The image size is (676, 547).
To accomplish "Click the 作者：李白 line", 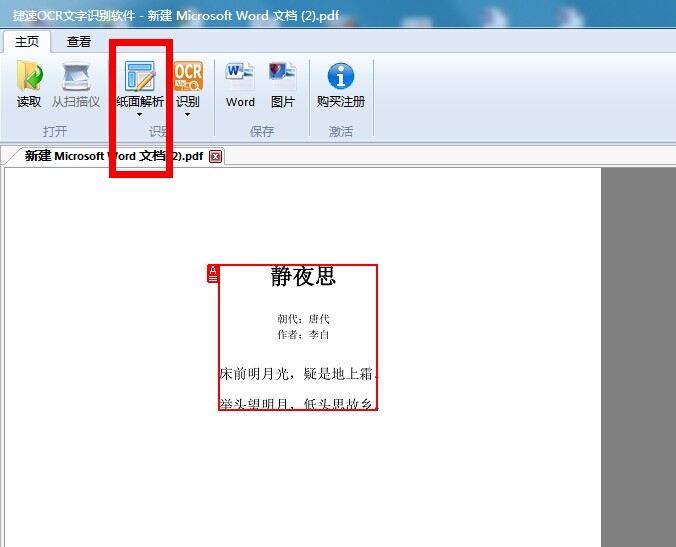I will 303,334.
